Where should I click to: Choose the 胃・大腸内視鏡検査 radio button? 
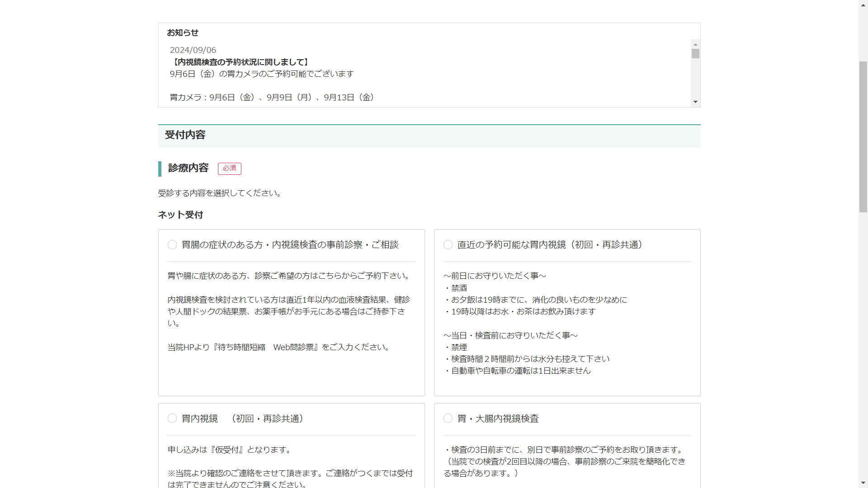tap(448, 418)
